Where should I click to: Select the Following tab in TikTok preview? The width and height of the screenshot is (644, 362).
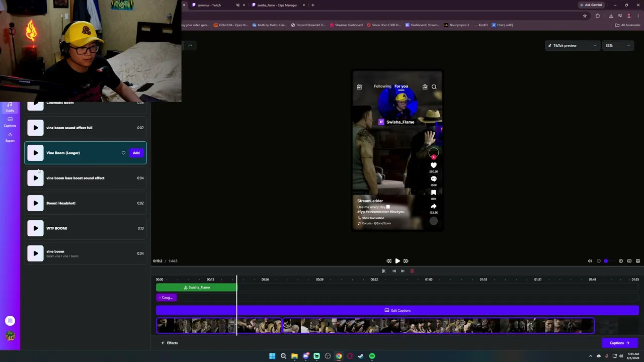click(382, 86)
